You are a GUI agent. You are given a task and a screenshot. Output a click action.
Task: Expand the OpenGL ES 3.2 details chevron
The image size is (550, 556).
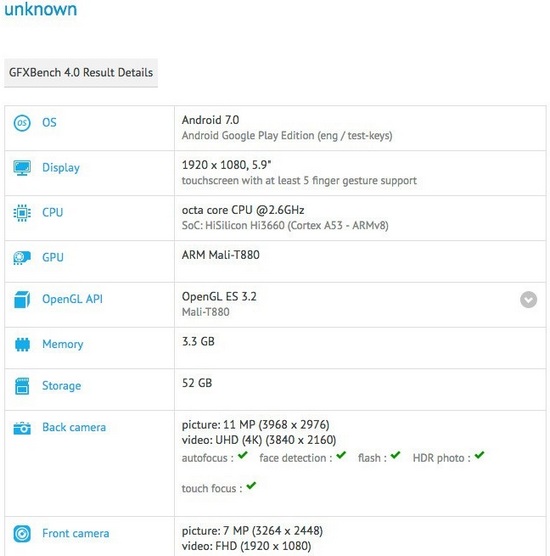pos(528,300)
